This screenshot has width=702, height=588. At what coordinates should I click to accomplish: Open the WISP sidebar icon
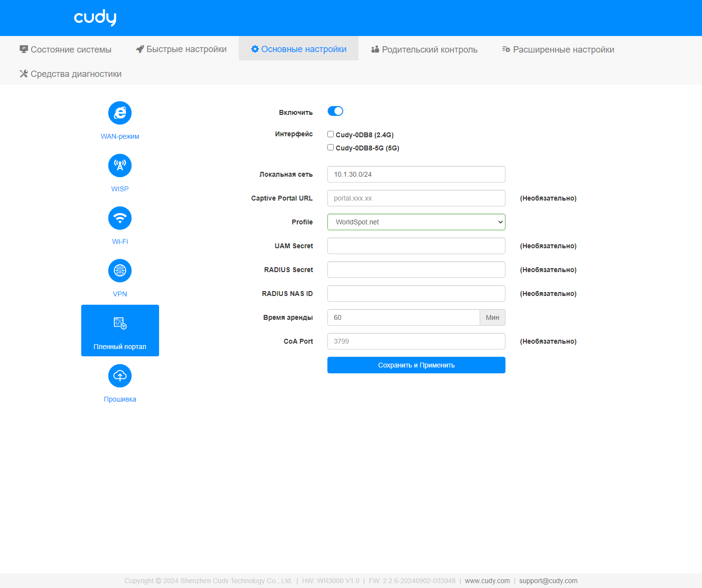tap(120, 165)
